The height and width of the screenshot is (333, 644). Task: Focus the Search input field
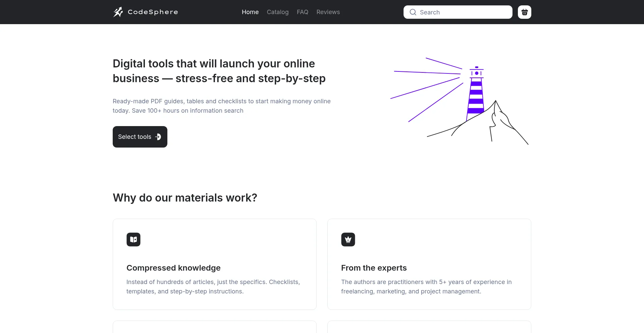pos(458,12)
